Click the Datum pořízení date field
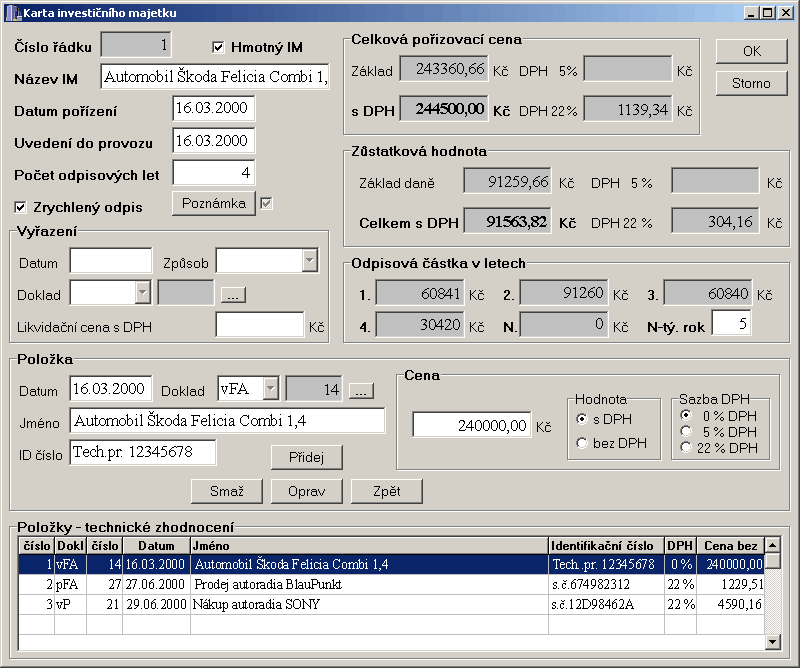The width and height of the screenshot is (800, 668). coord(214,108)
